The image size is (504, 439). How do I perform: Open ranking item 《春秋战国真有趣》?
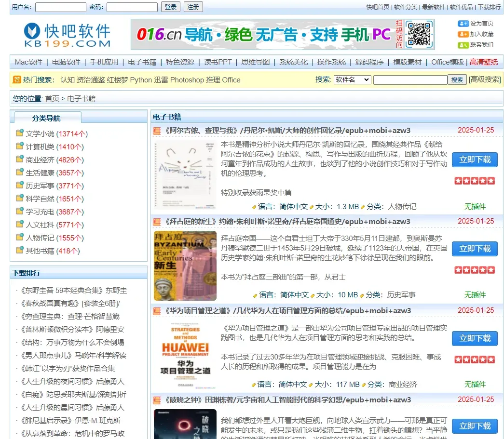point(70,303)
